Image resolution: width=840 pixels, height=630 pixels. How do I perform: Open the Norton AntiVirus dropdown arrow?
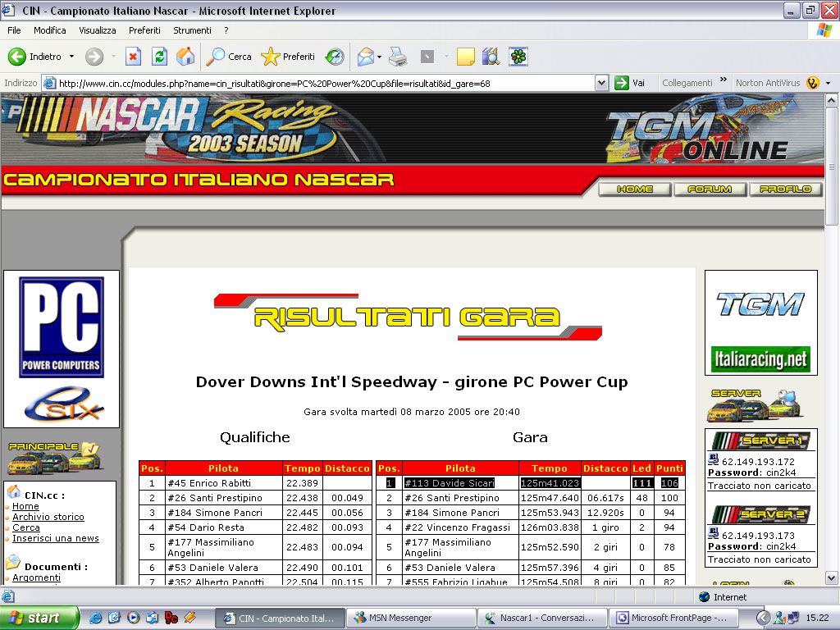829,83
